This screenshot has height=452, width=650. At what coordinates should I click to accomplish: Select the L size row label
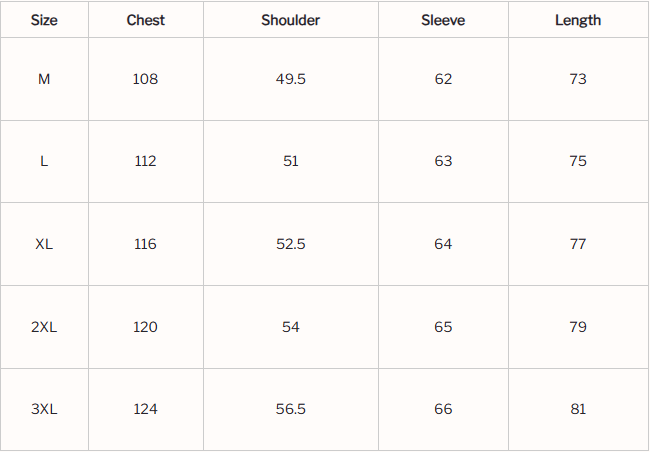point(44,161)
